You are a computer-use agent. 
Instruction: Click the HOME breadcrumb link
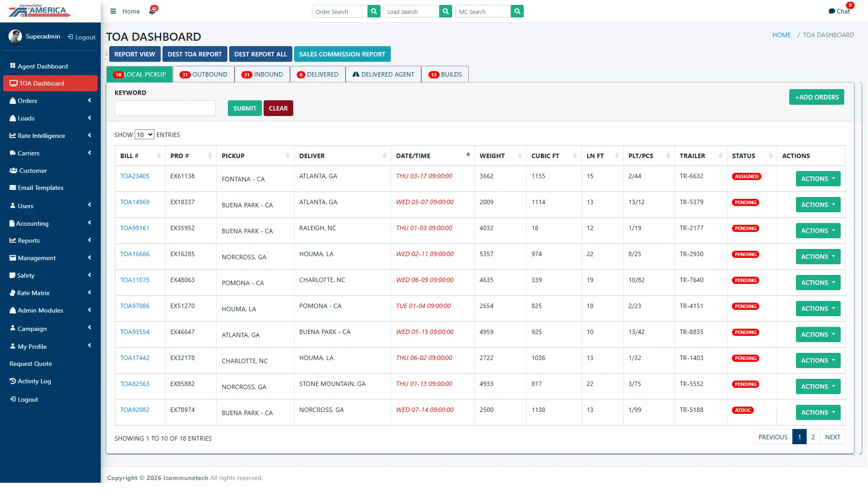[x=782, y=35]
